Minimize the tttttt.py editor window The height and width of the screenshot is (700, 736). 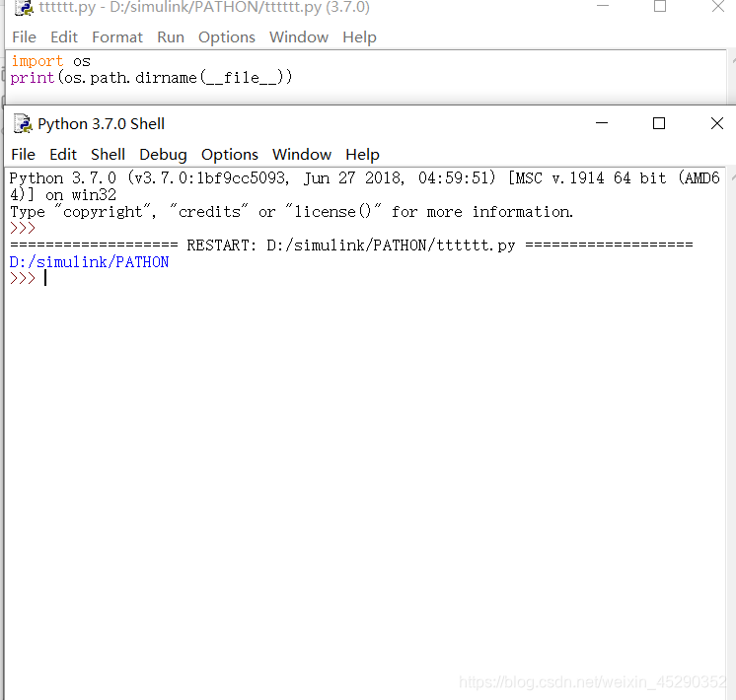[x=603, y=6]
